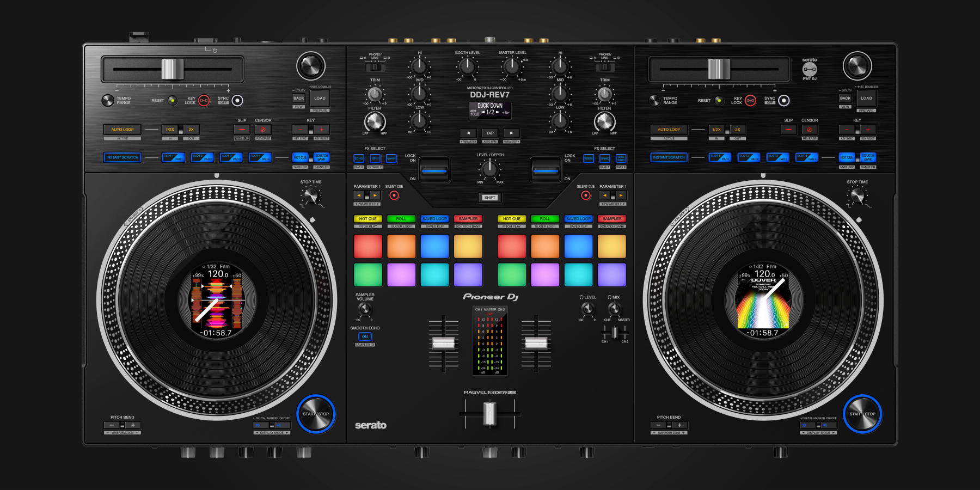
Task: Click the left PARAMETER 1 back arrow
Action: pos(359,195)
